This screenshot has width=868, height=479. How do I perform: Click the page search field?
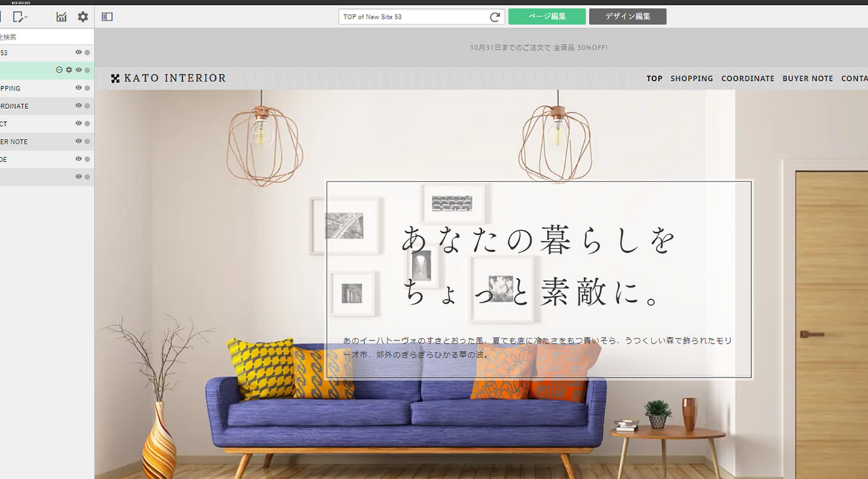pyautogui.click(x=42, y=37)
